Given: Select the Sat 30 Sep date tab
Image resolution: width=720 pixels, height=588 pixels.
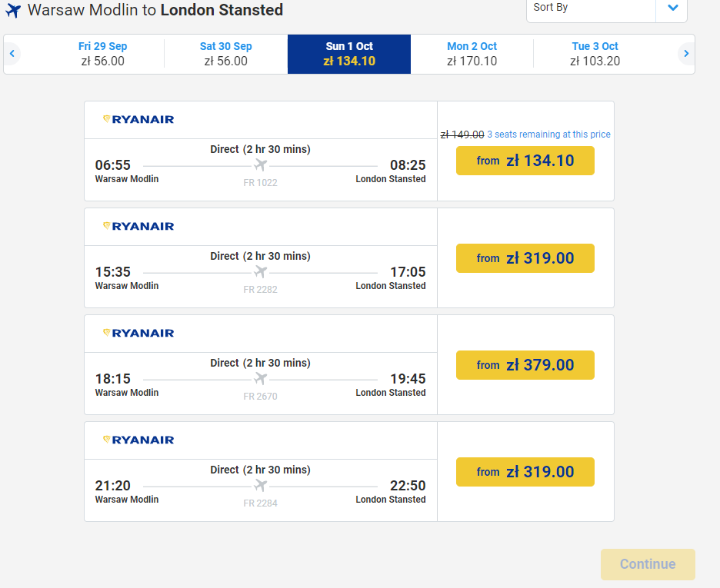Looking at the screenshot, I should [x=226, y=54].
